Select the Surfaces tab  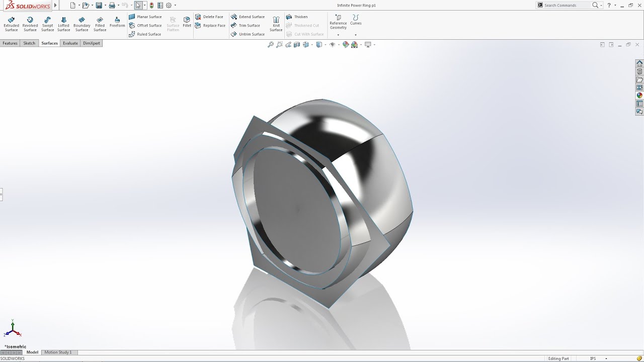click(49, 43)
